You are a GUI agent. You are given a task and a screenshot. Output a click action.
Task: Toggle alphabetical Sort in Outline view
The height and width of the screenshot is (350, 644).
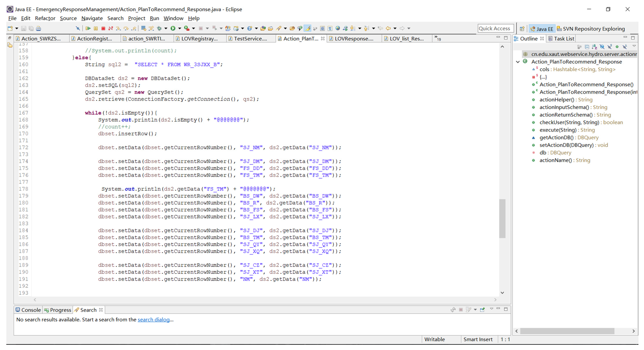pos(594,47)
